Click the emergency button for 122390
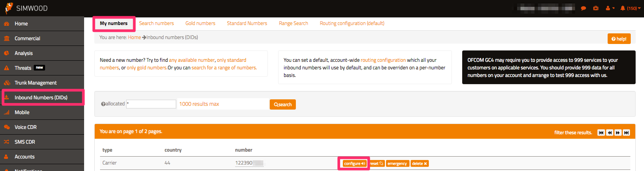This screenshot has width=644, height=171. [x=397, y=164]
